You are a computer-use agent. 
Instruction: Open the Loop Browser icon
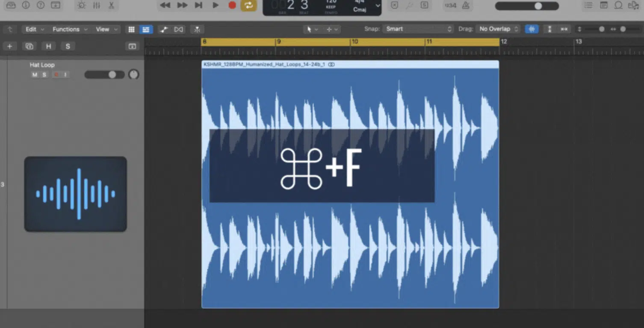(618, 5)
